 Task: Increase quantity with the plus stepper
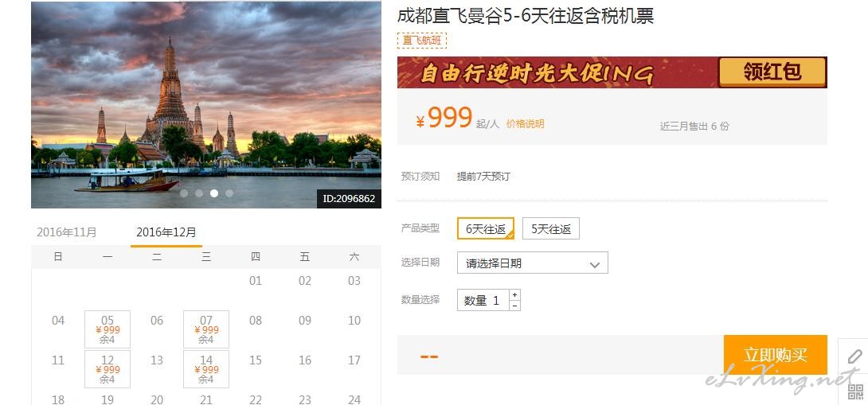click(514, 295)
